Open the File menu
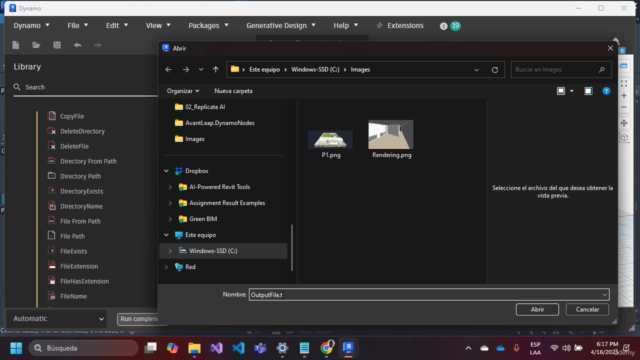 click(78, 25)
